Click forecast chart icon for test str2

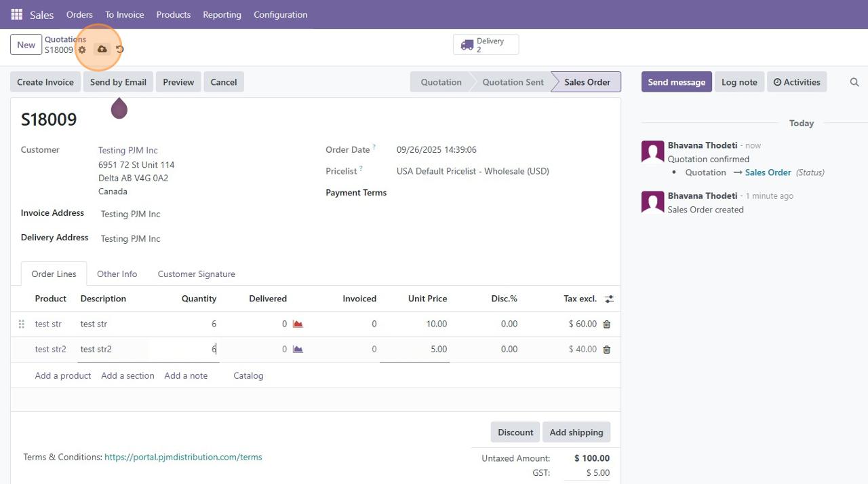click(298, 350)
